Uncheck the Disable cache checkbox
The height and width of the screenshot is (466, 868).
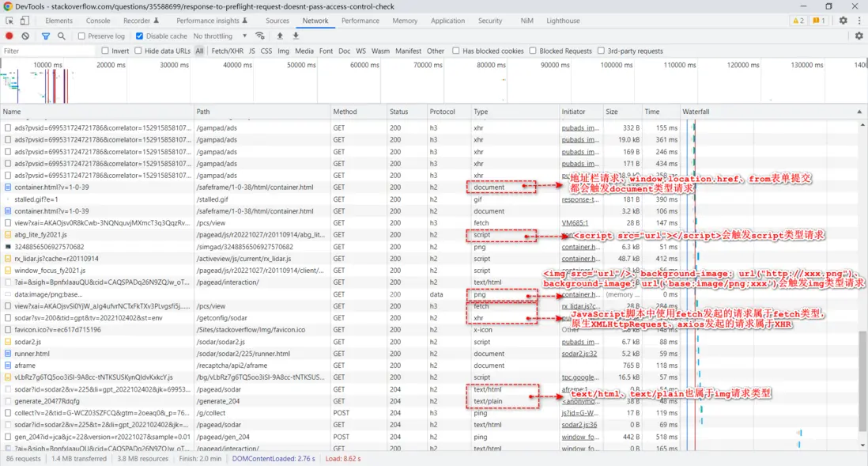(x=140, y=36)
